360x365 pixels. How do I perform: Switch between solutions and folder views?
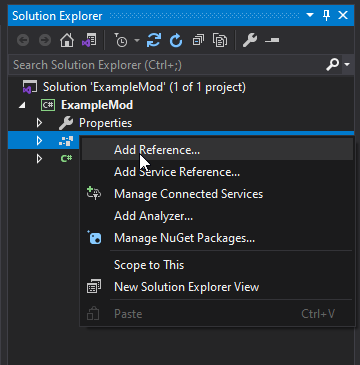click(89, 41)
